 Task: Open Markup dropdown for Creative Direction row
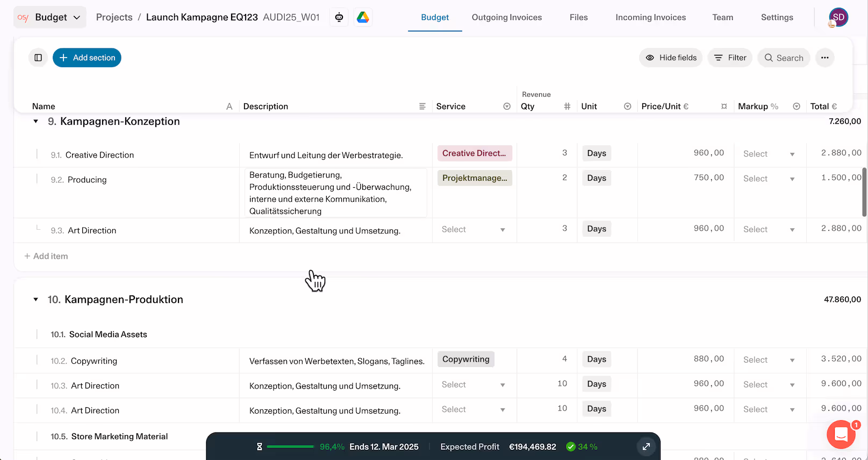pos(769,154)
